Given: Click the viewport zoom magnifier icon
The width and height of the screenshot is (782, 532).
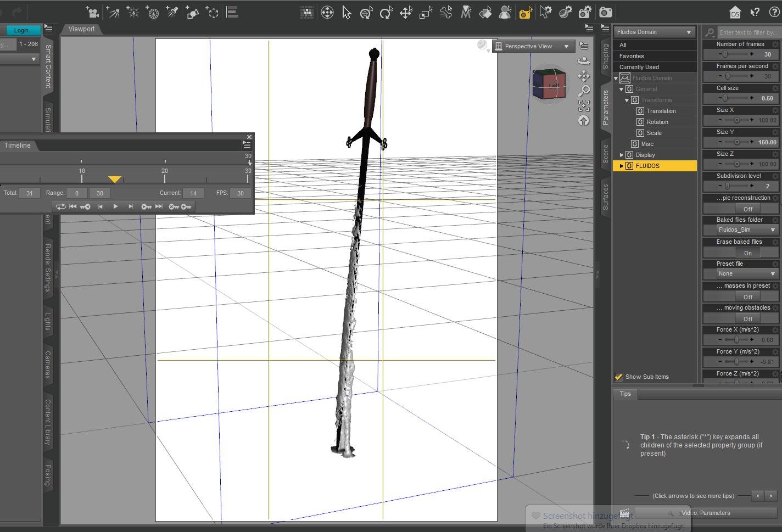Looking at the screenshot, I should [584, 91].
